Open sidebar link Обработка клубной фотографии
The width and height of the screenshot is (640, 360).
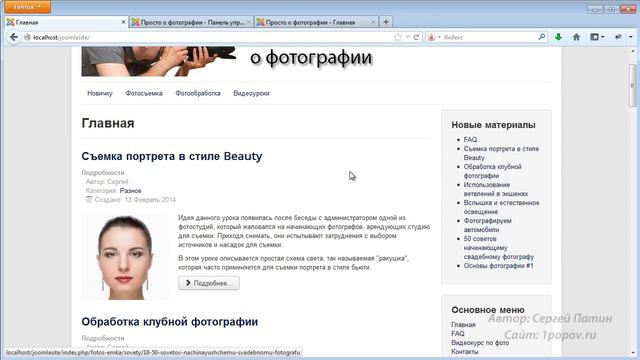coord(493,171)
